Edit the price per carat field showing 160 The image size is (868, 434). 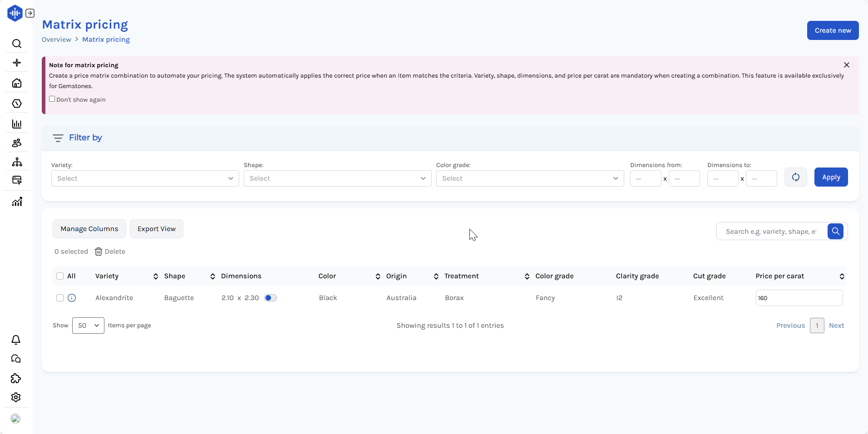click(799, 298)
